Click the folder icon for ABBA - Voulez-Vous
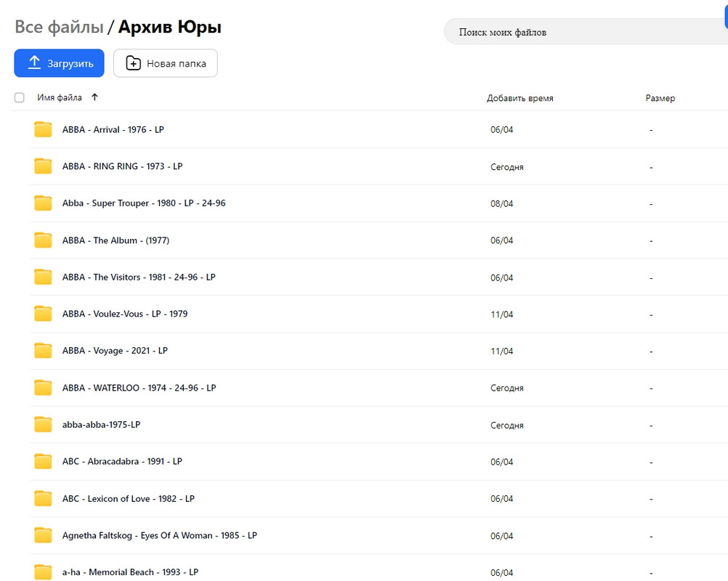This screenshot has height=581, width=728. point(43,314)
